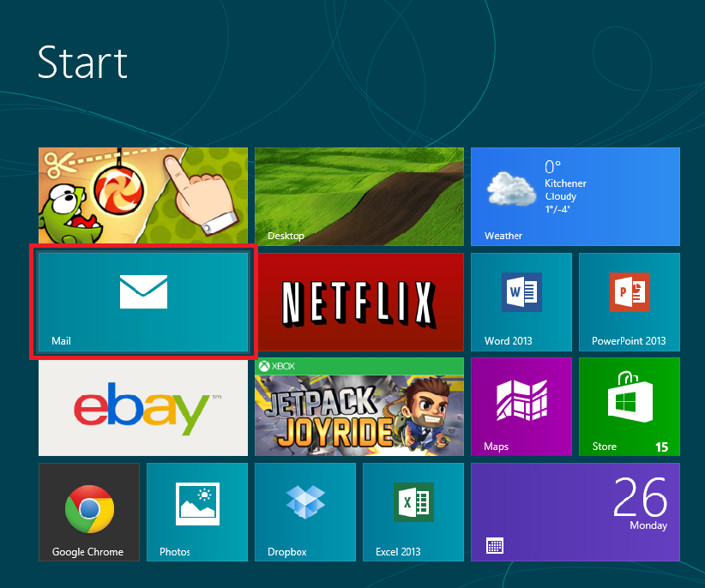Launch Google Chrome
Viewport: 705px width, 588px height.
click(89, 512)
